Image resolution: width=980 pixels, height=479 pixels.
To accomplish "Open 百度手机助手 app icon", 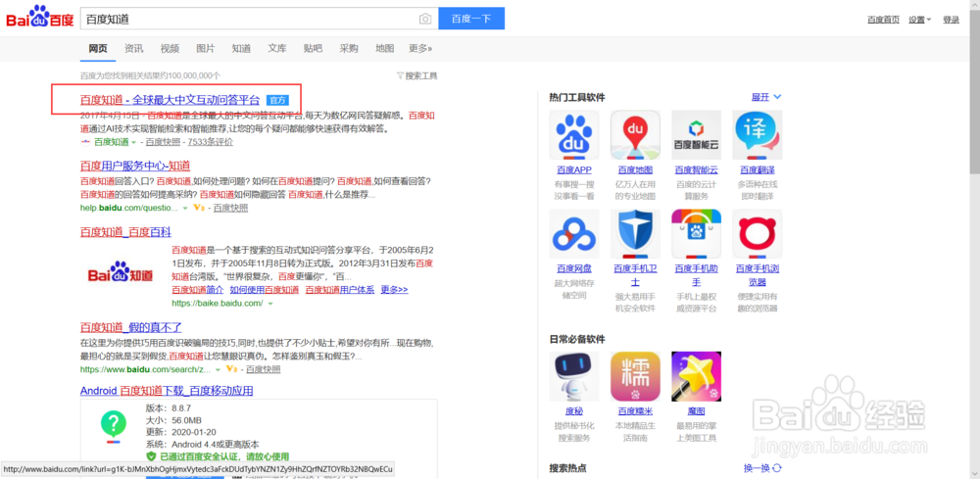I will click(696, 234).
